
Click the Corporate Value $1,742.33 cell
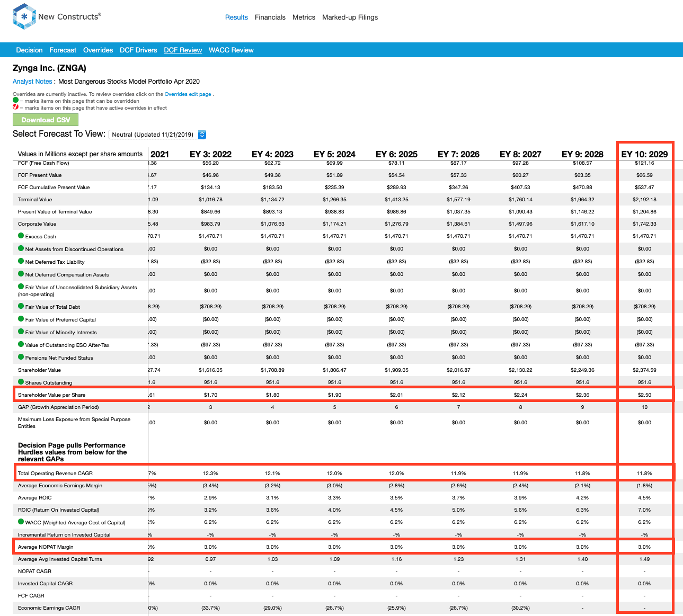point(644,224)
